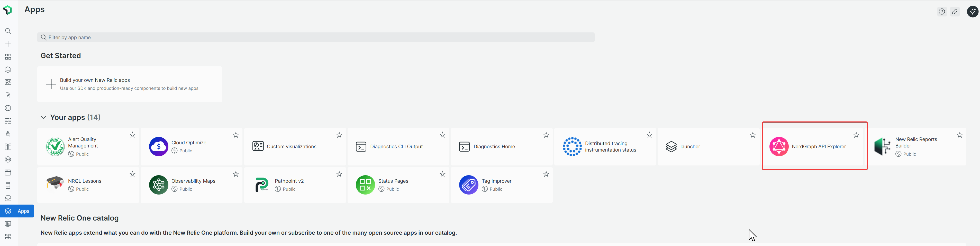Viewport: 980px width, 246px height.
Task: Click the bullseye target icon in the sidebar
Action: (x=8, y=160)
